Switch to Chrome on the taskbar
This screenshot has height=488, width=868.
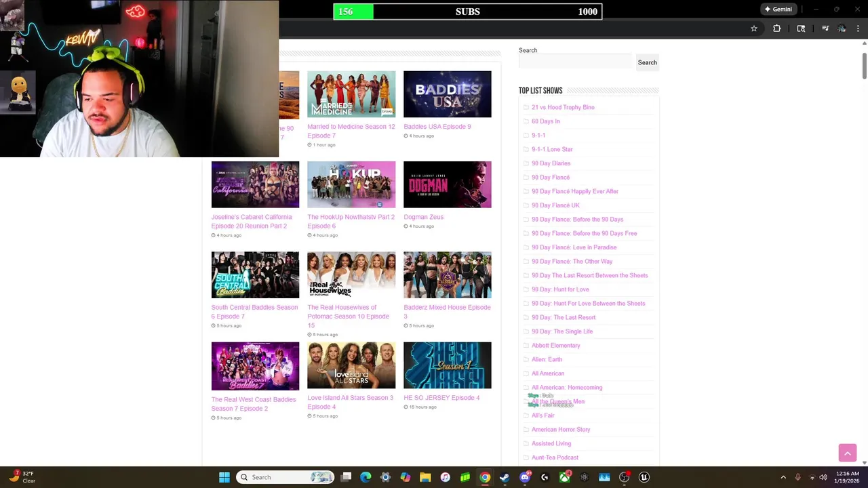pyautogui.click(x=485, y=477)
